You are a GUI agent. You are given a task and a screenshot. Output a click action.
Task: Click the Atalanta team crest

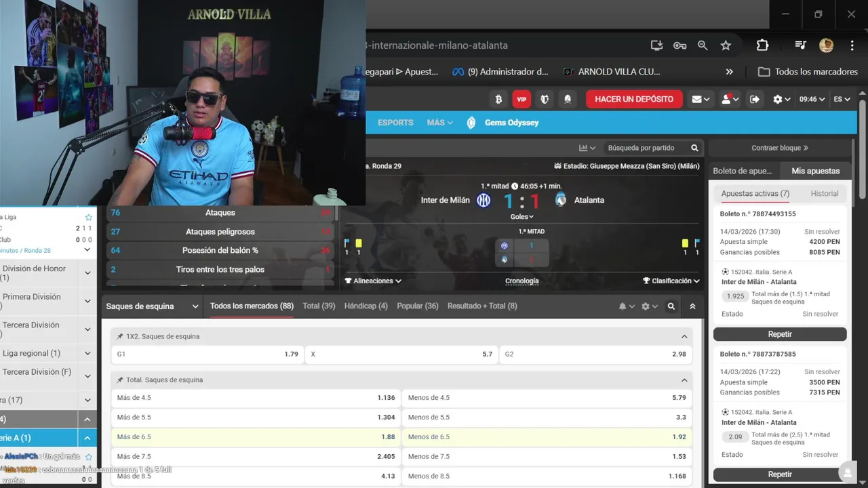(561, 200)
